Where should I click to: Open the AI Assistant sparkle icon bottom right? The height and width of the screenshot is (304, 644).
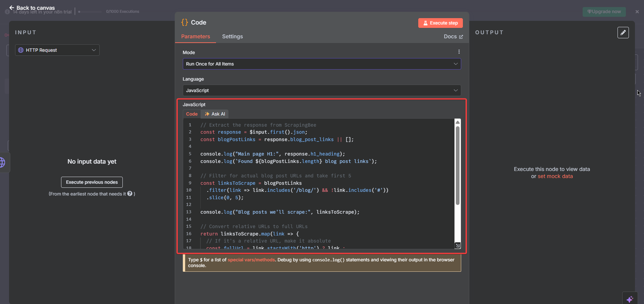click(630, 299)
